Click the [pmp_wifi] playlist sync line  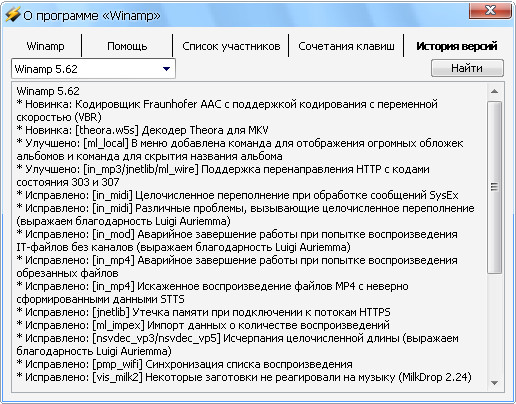[x=184, y=364]
